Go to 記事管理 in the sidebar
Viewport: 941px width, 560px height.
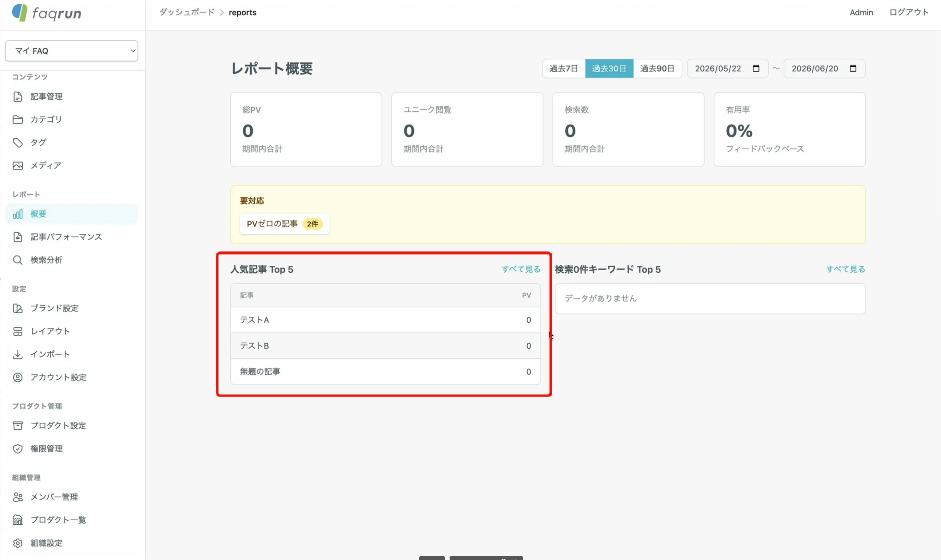[x=72, y=97]
